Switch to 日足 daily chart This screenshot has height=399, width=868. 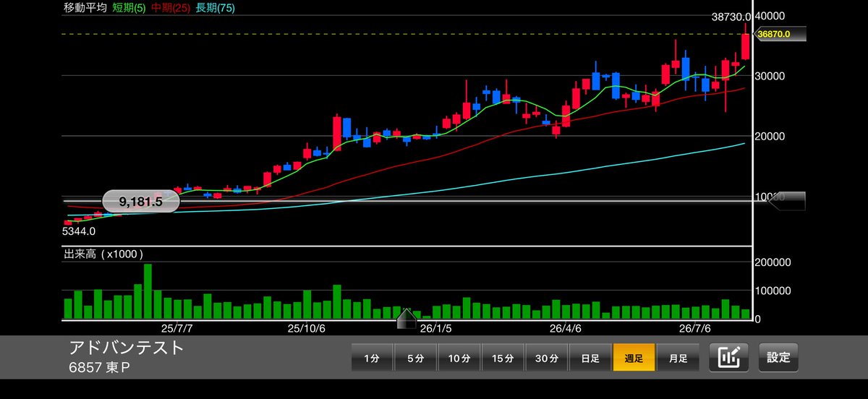pos(590,358)
